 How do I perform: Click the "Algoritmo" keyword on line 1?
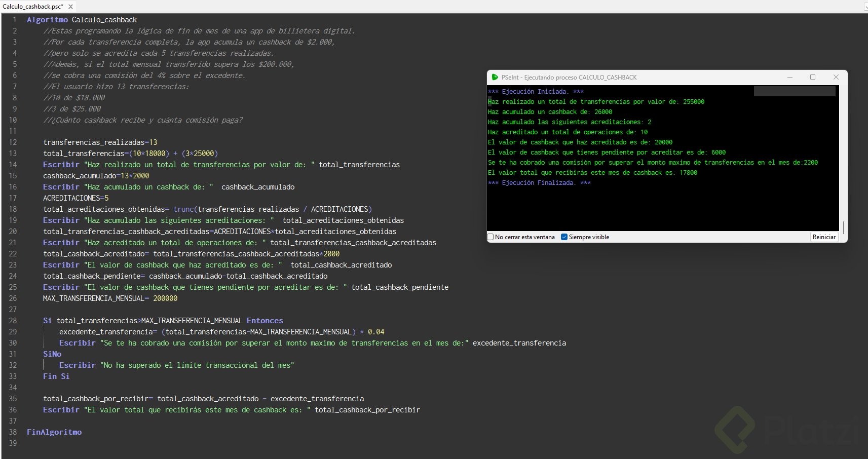(x=47, y=20)
